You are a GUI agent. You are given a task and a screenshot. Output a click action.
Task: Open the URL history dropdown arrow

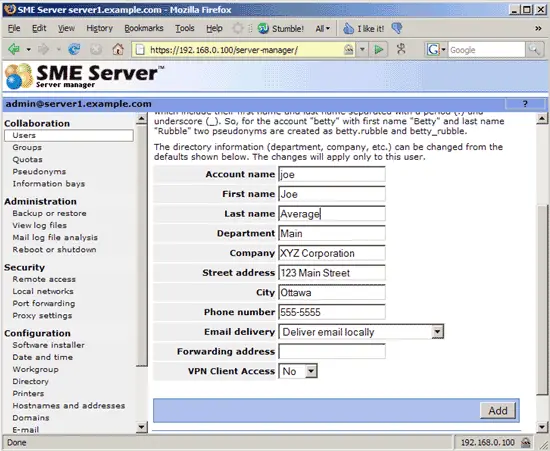(362, 49)
